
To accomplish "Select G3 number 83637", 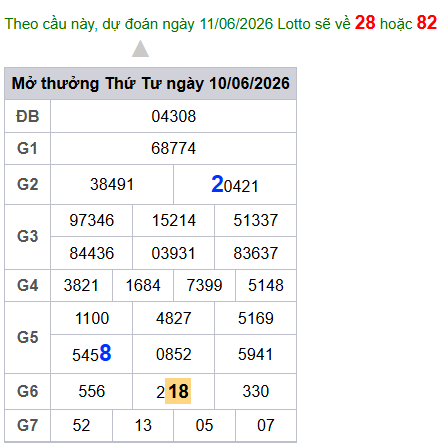I will tap(255, 253).
